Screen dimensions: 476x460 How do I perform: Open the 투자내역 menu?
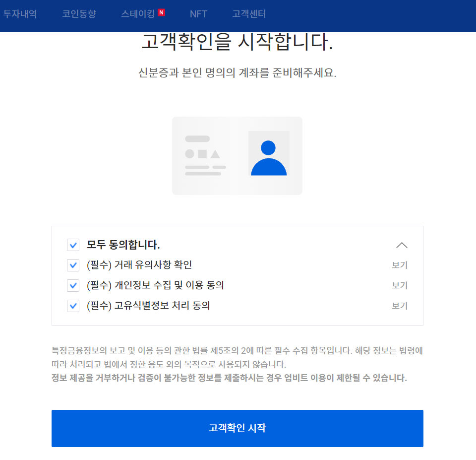point(20,14)
